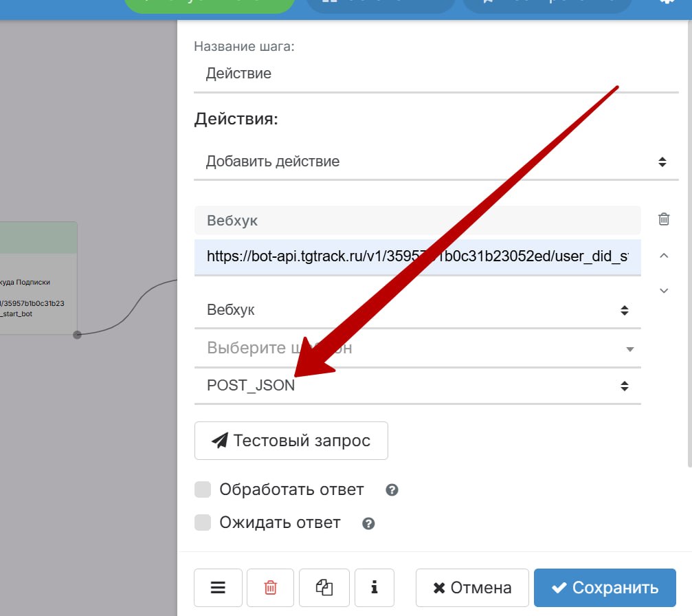This screenshot has width=692, height=616.
Task: Change the POST_JSON request method dropdown
Action: (417, 386)
